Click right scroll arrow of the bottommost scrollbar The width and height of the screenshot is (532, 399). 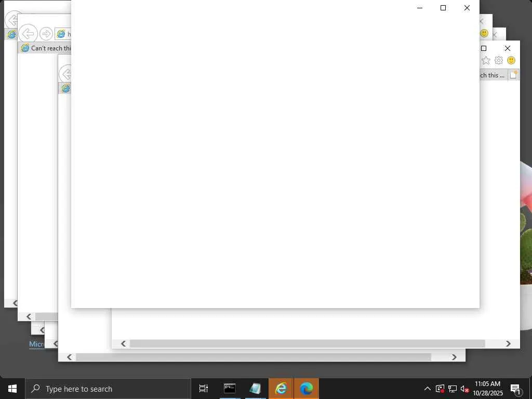pyautogui.click(x=454, y=357)
